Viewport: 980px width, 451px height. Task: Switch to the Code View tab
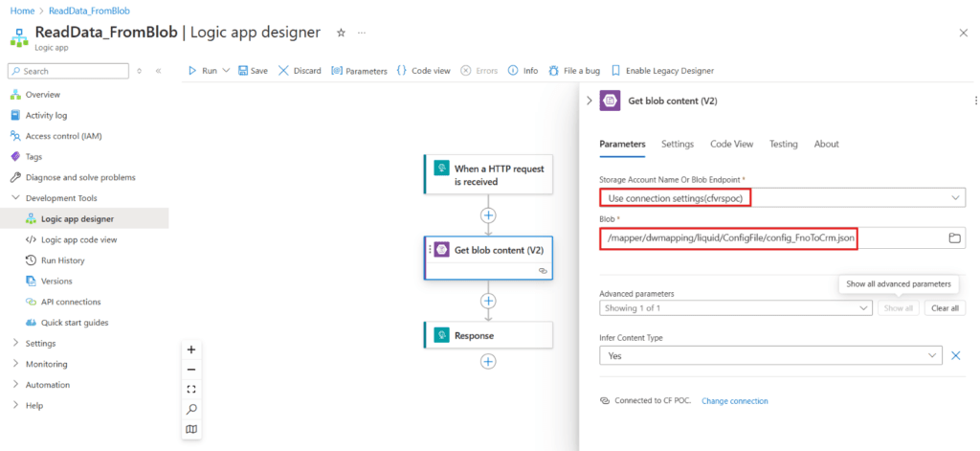[731, 144]
